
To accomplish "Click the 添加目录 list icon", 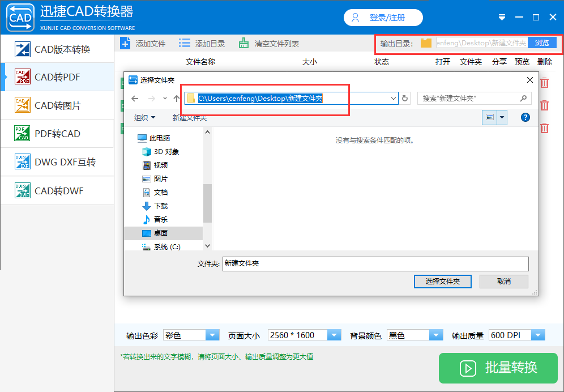I will 185,44.
